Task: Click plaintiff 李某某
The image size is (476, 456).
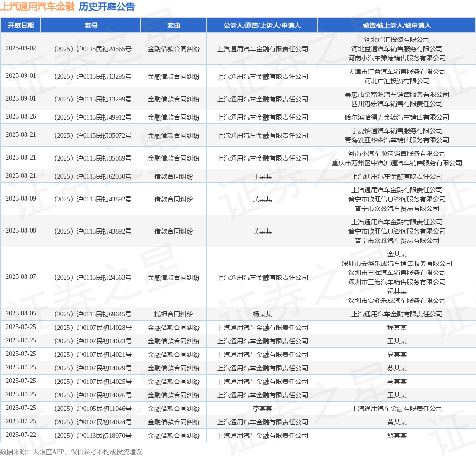Action: [x=263, y=409]
